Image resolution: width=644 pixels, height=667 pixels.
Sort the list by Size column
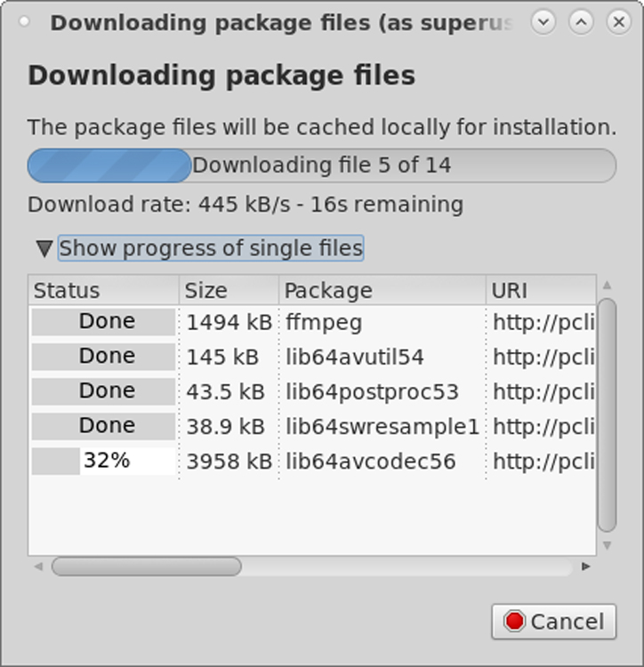click(229, 290)
